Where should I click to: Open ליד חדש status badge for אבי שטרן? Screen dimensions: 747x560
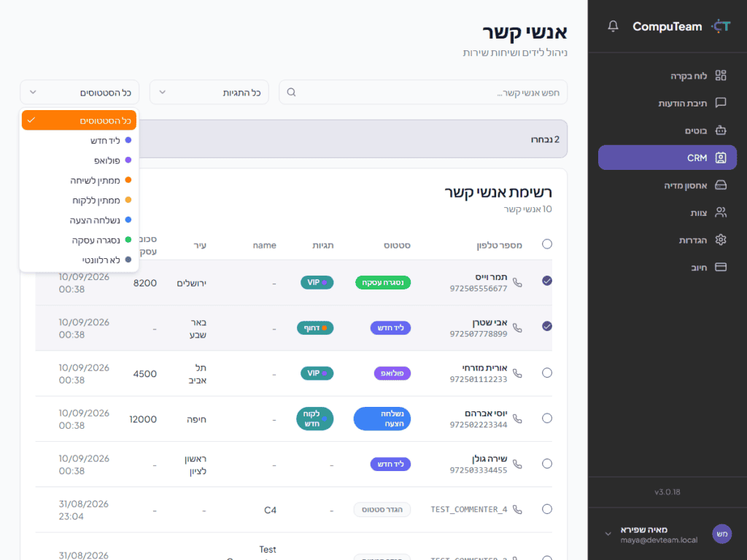pyautogui.click(x=391, y=328)
